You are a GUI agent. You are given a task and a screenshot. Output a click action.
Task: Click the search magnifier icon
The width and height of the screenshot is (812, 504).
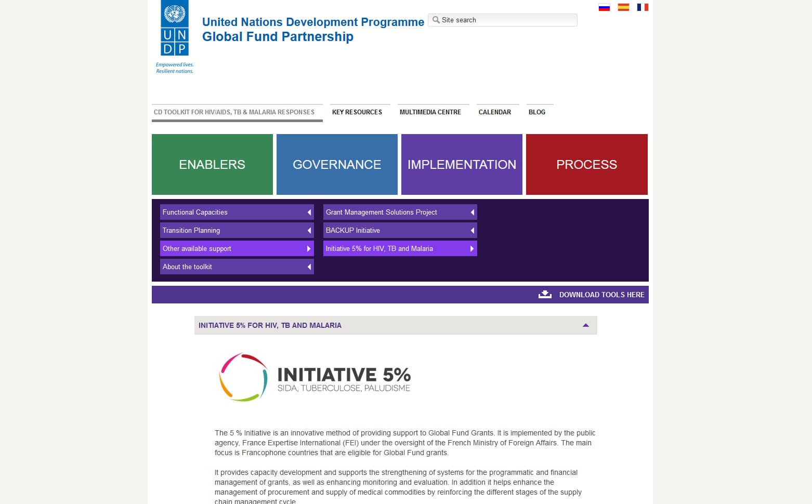point(436,20)
